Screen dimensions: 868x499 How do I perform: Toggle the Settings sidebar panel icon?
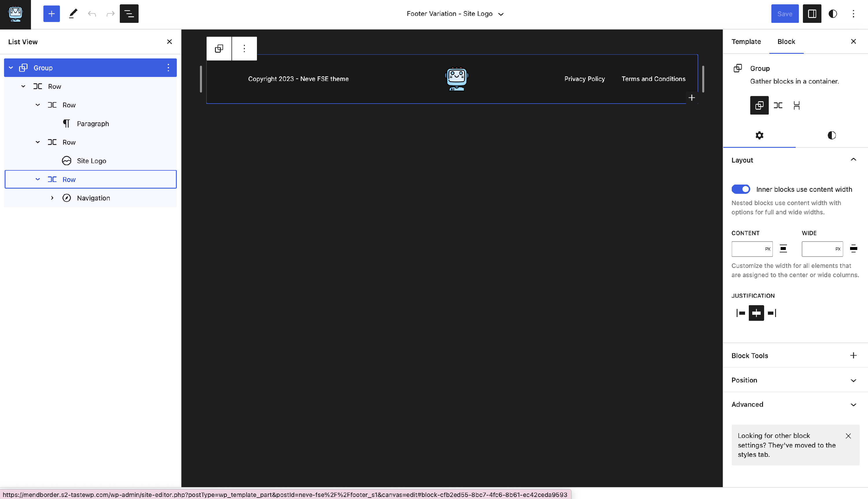(812, 14)
